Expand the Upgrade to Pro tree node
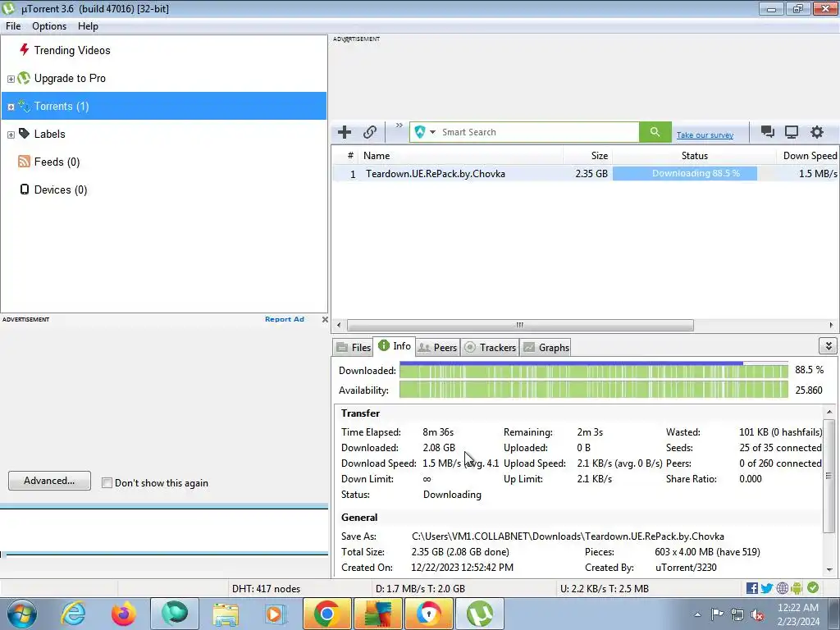This screenshot has height=630, width=840. (x=11, y=79)
